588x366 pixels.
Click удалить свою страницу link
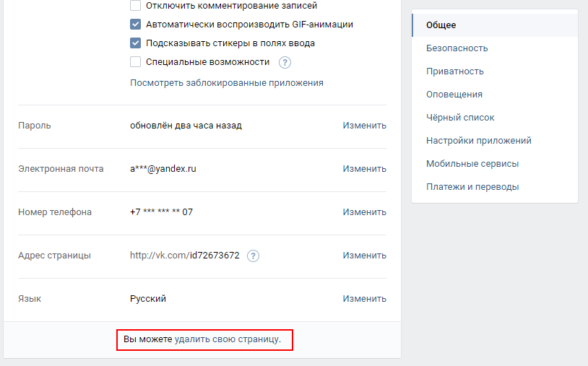coord(227,339)
